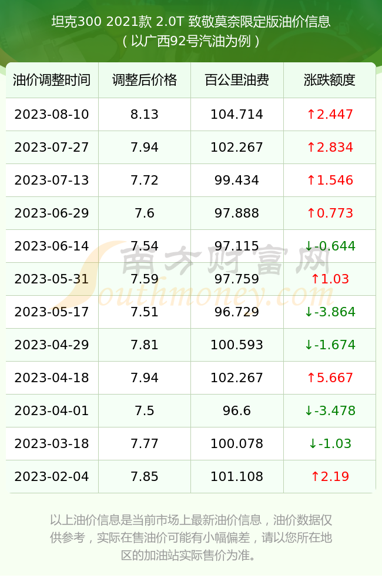
Task: Select the date cell 2023-04-18
Action: coord(52,378)
